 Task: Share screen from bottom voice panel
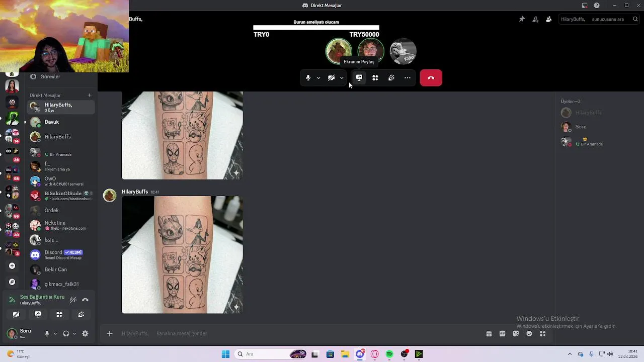tap(38, 314)
